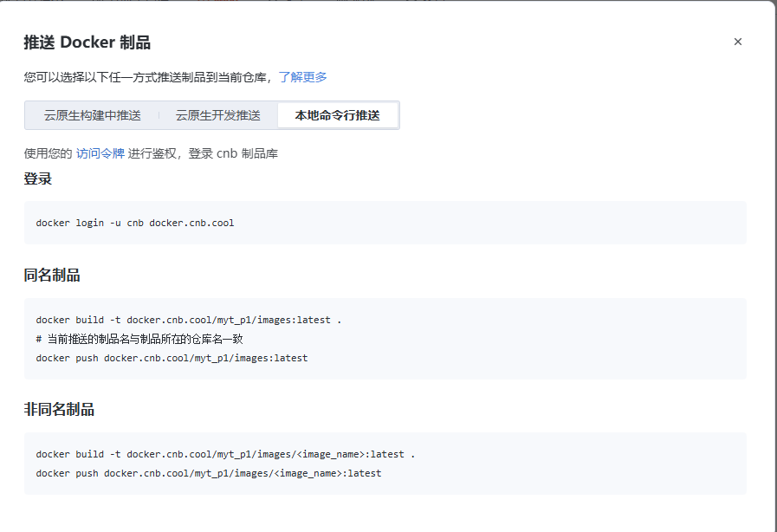Click the text 您可以选择以下任一方式推送制品到当前仓库

point(147,77)
